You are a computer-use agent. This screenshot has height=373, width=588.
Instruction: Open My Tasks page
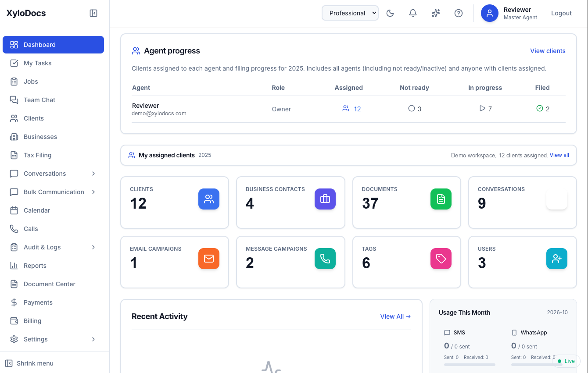[x=53, y=63]
